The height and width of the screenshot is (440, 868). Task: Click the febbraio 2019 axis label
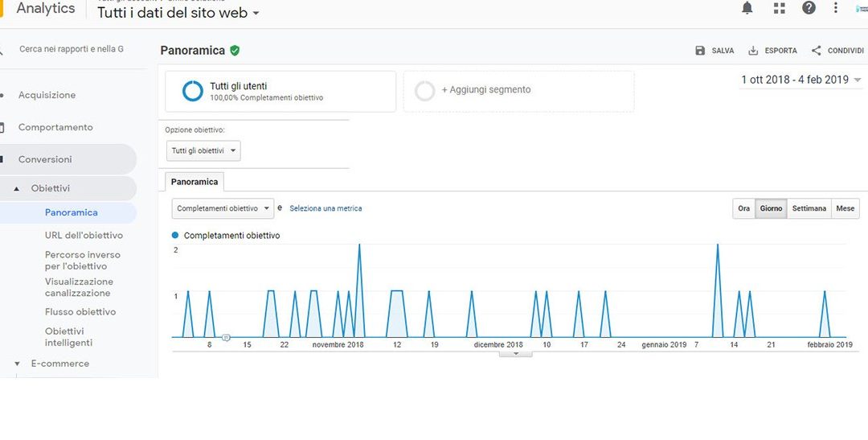click(829, 345)
